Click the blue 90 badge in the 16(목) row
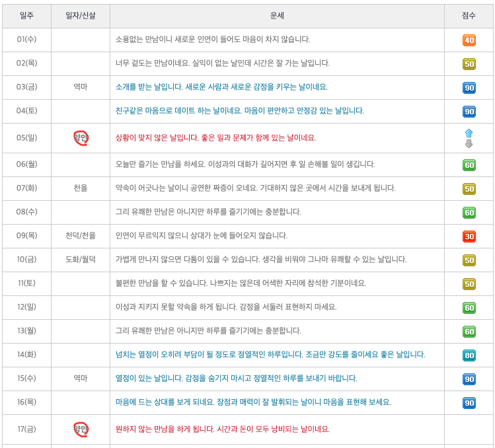Viewport: 495px width, 448px height. (469, 403)
